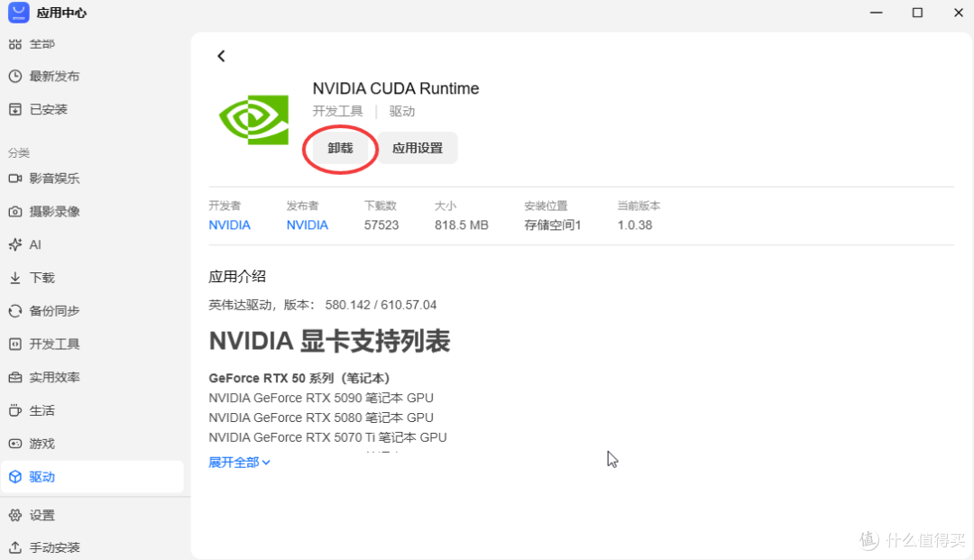Open 设置 in the sidebar

point(42,515)
